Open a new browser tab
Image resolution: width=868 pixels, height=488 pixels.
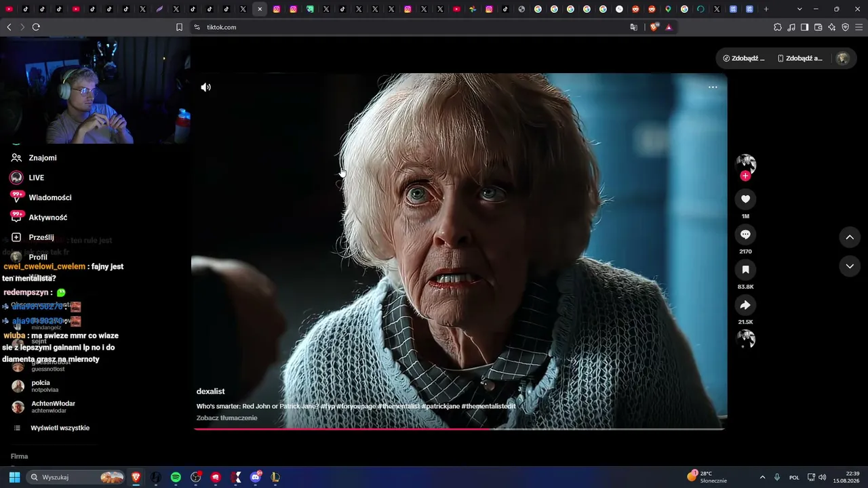(766, 9)
